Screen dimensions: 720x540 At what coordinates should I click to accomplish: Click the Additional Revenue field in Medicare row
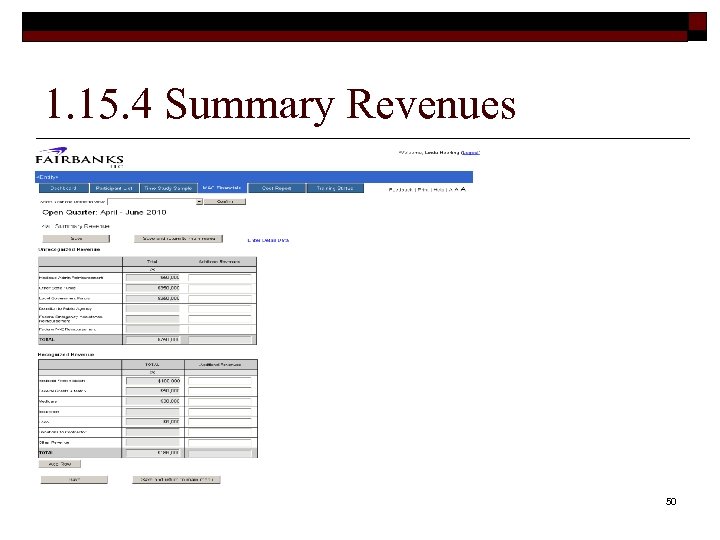click(x=220, y=401)
